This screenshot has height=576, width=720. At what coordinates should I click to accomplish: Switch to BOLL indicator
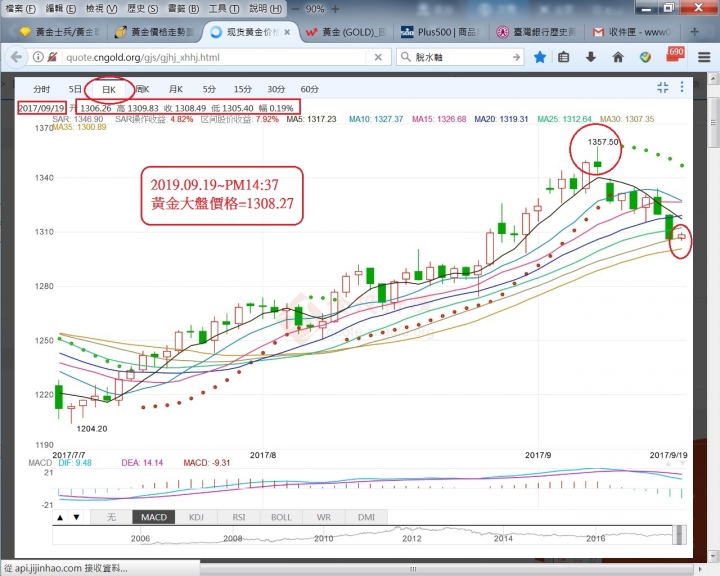click(281, 517)
